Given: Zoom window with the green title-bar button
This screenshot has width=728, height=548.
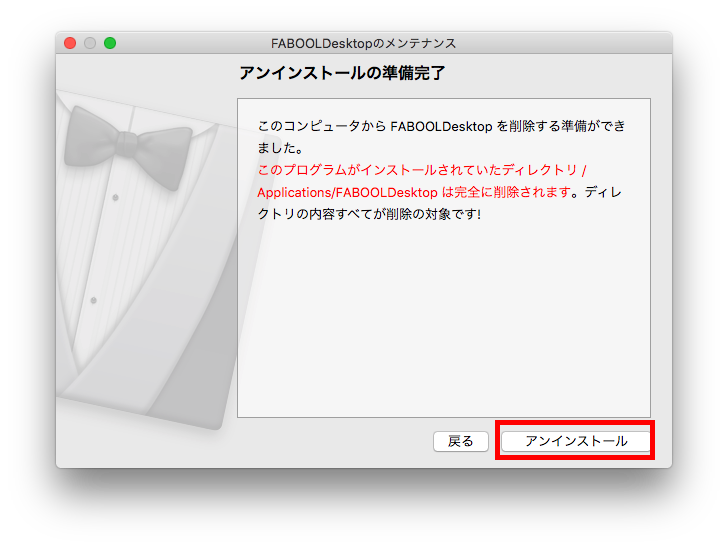Looking at the screenshot, I should pyautogui.click(x=110, y=43).
